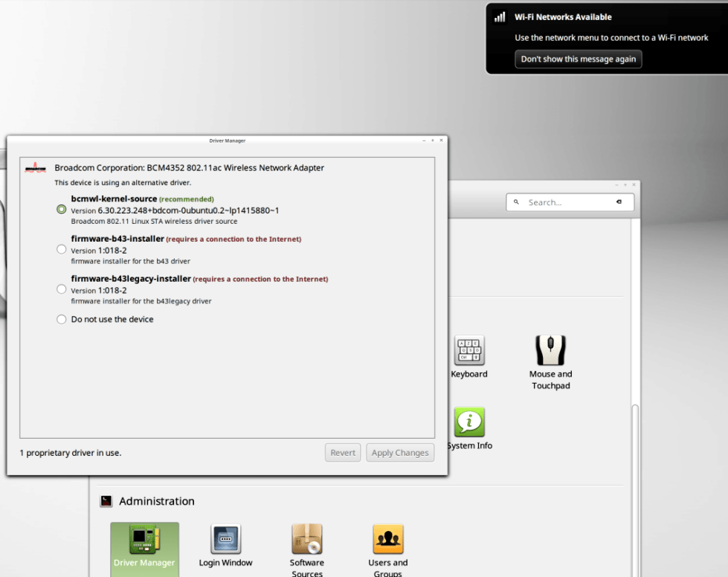
Task: Click the Revert button
Action: click(x=343, y=453)
